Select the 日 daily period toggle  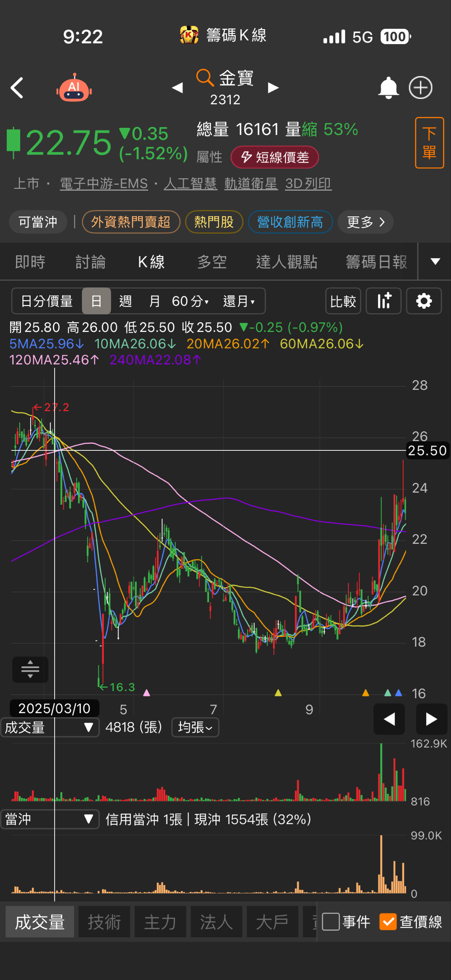tap(96, 301)
